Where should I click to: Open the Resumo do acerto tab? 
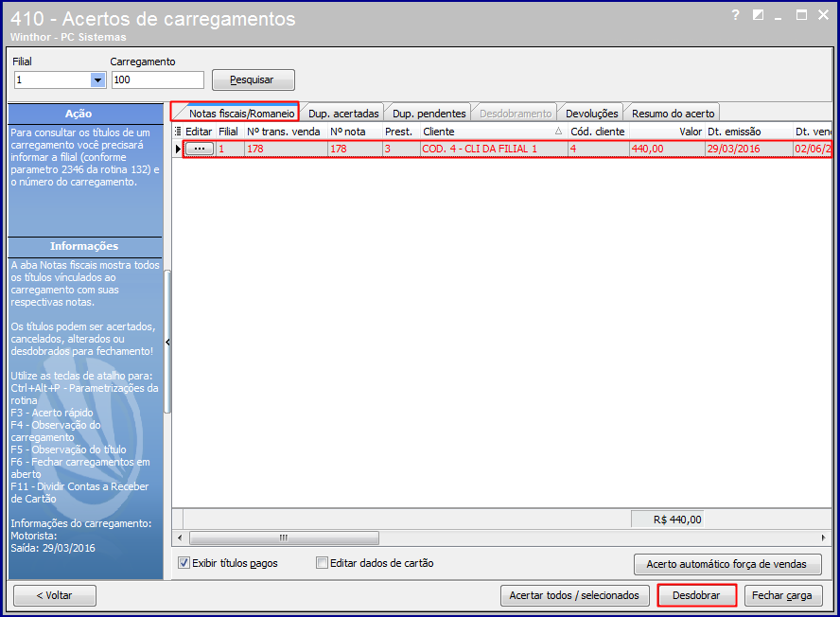(x=673, y=114)
